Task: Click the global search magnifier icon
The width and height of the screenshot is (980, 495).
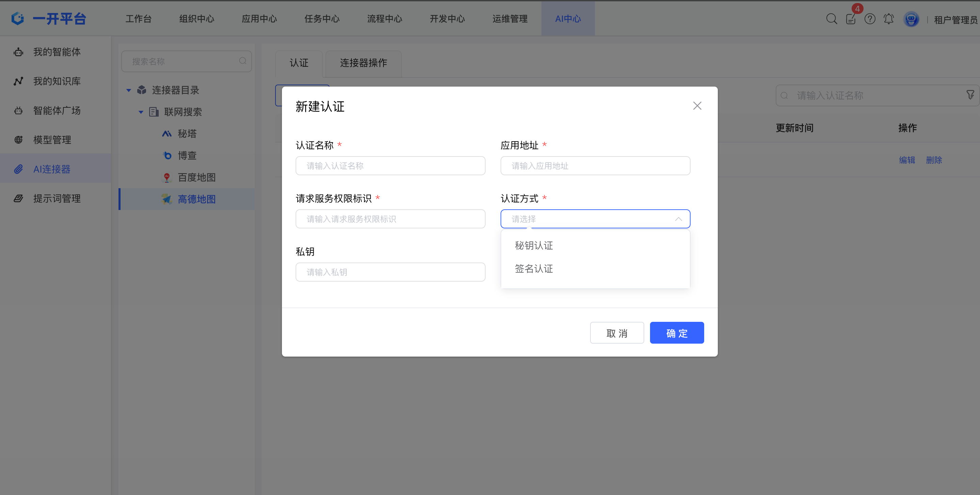Action: click(832, 19)
